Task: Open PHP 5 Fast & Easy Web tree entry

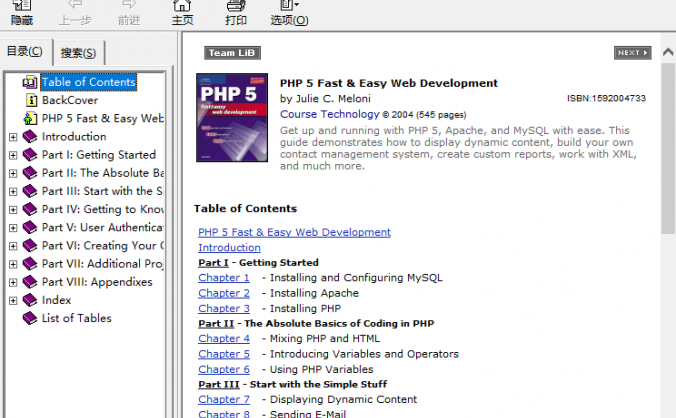Action: pos(102,118)
